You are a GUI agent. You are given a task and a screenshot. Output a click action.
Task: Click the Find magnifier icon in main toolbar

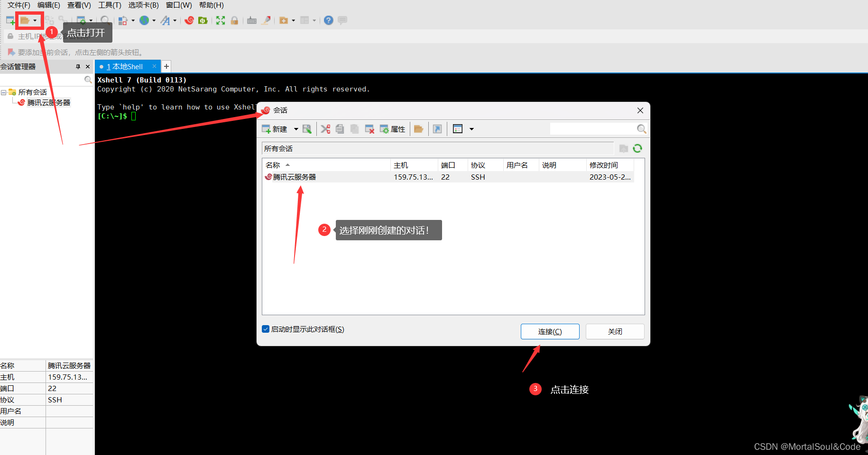105,20
